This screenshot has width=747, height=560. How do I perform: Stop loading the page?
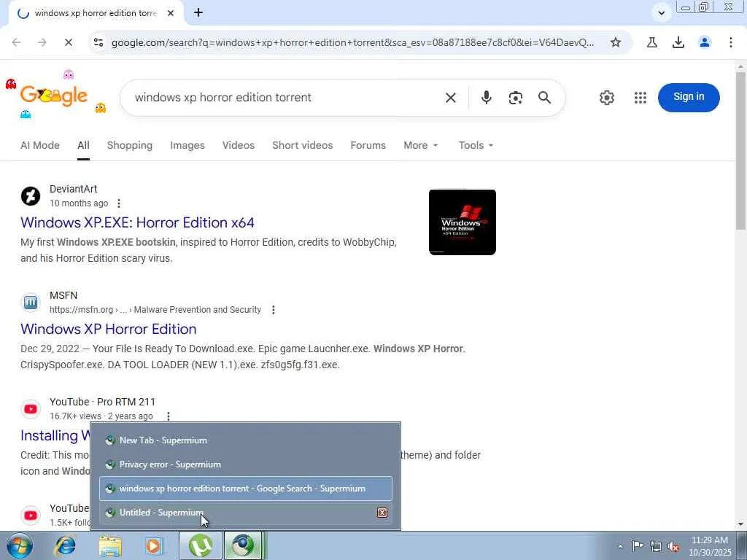click(x=69, y=42)
